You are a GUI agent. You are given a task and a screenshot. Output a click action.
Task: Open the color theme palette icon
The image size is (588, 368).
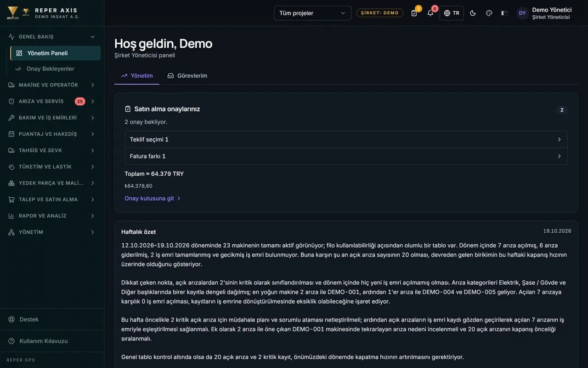[489, 13]
